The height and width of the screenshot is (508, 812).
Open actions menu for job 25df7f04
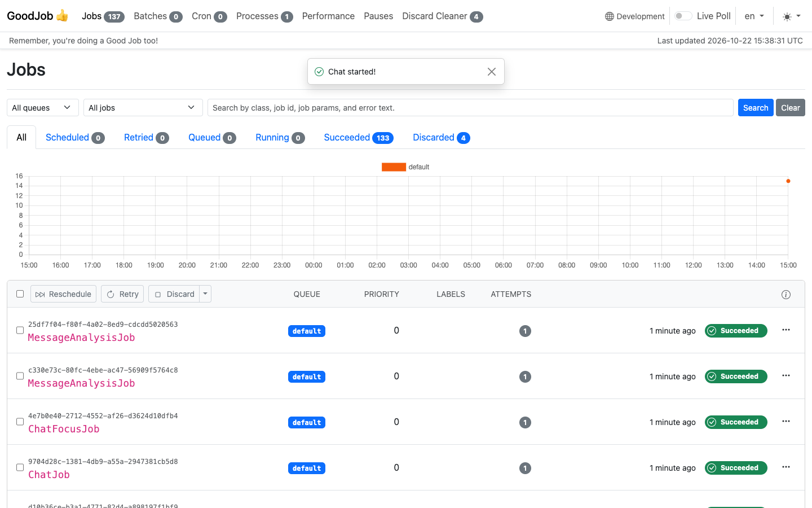[x=786, y=330]
